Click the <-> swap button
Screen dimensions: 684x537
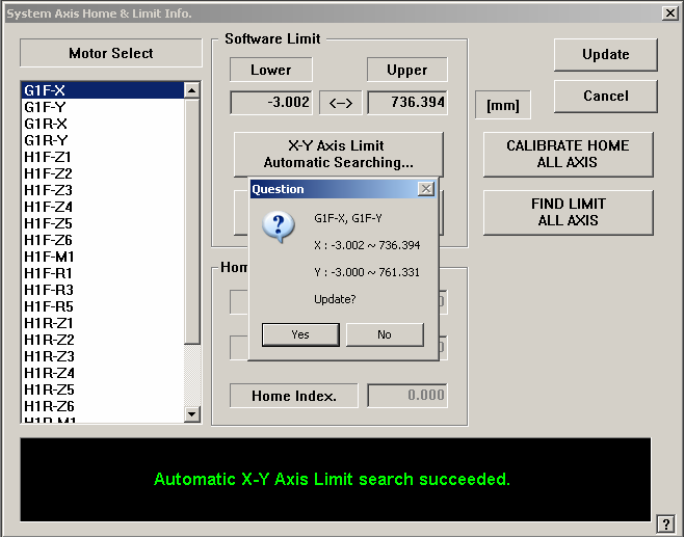341,103
